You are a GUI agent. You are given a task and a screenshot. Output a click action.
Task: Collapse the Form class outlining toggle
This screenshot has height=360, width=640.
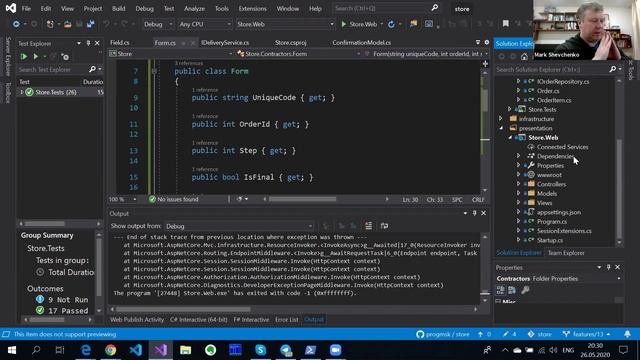click(154, 71)
